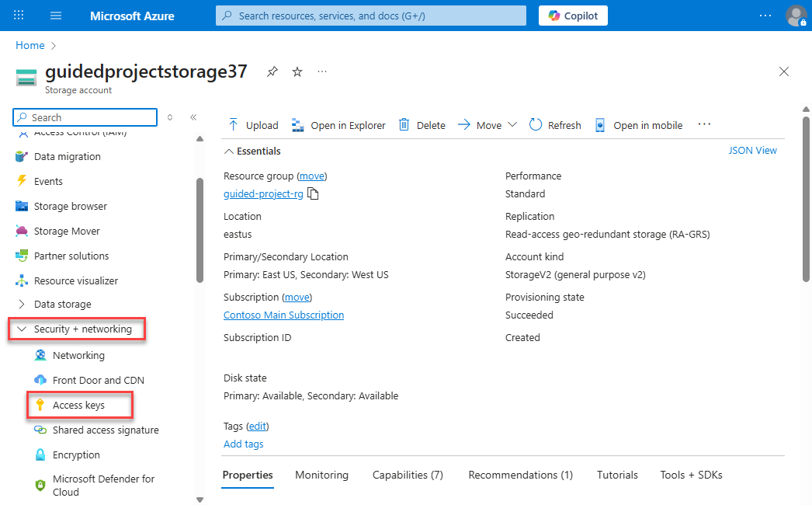Expand the Move dropdown chevron

(x=512, y=125)
